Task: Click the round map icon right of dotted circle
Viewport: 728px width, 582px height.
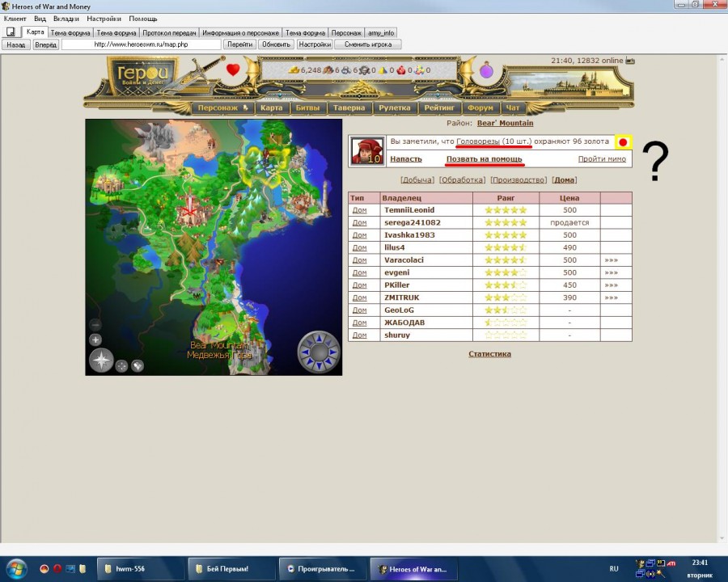Action: pyautogui.click(x=138, y=365)
